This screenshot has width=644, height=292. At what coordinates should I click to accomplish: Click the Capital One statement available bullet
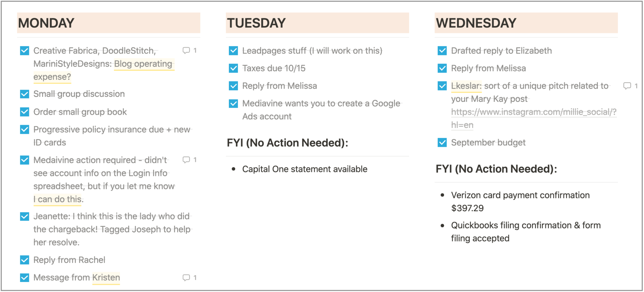(x=304, y=169)
